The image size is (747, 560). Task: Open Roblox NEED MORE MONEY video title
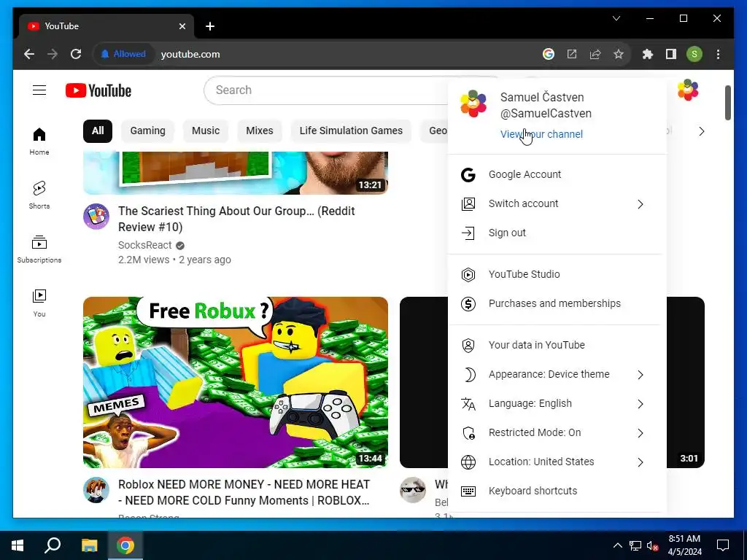coord(244,492)
